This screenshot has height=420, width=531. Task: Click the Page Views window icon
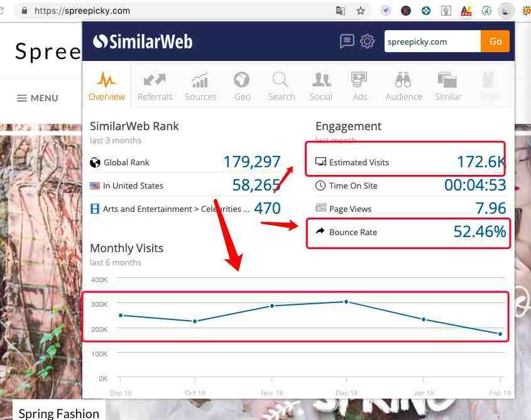320,207
